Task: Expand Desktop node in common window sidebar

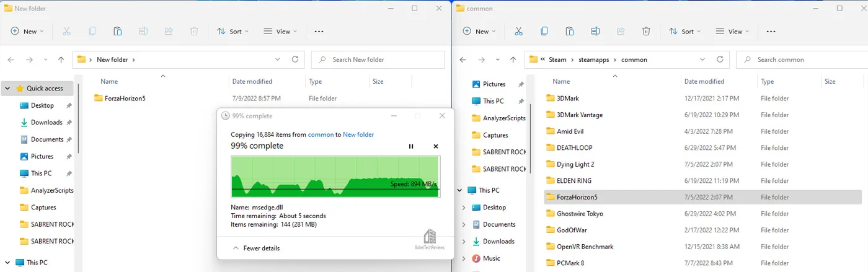Action: (x=464, y=208)
